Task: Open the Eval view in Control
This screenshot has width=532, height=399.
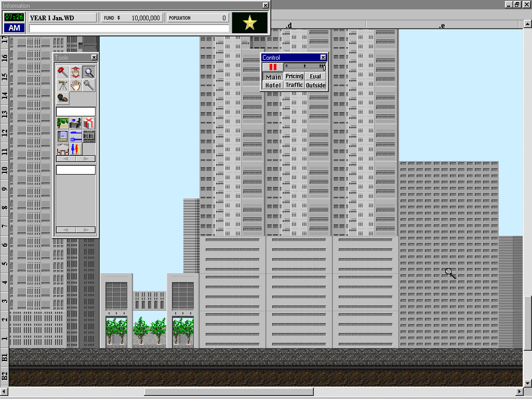Action: [315, 76]
